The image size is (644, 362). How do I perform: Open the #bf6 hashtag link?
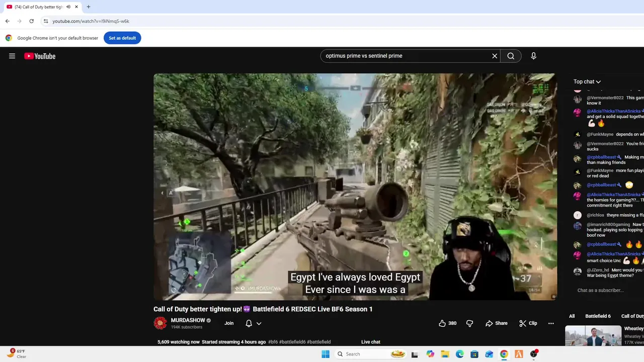(x=273, y=342)
